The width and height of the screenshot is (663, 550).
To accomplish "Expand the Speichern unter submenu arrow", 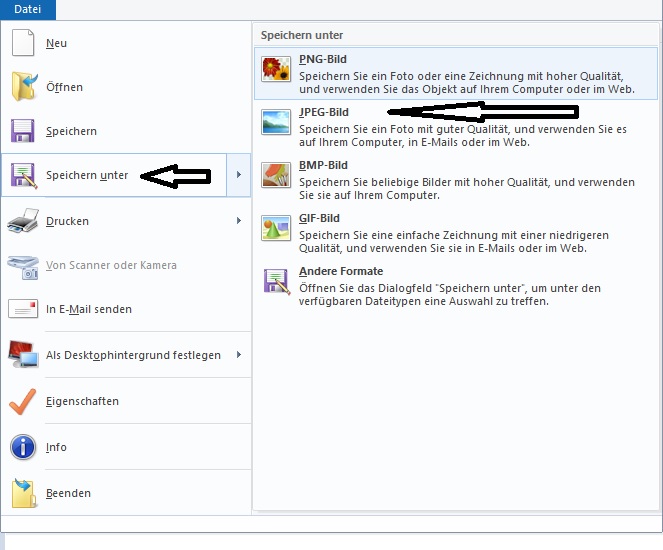I will 238,176.
